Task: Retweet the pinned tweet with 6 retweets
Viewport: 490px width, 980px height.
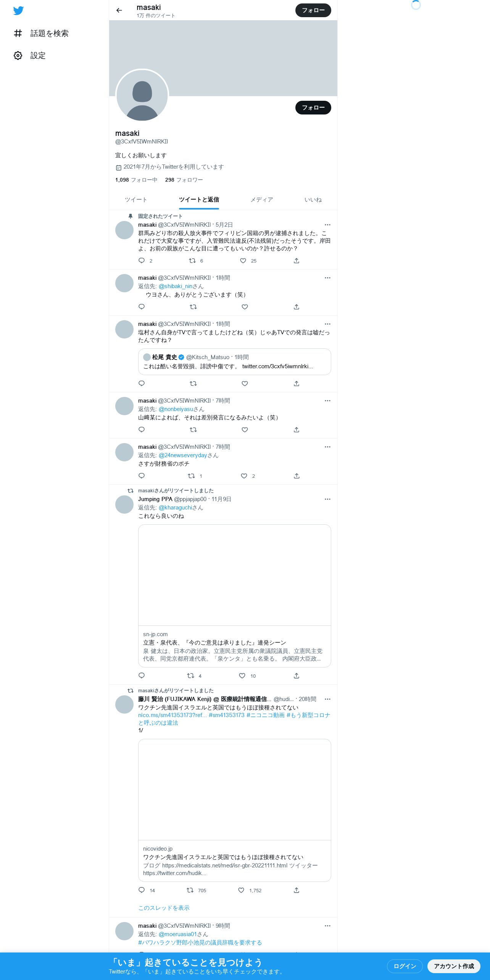Action: tap(192, 261)
